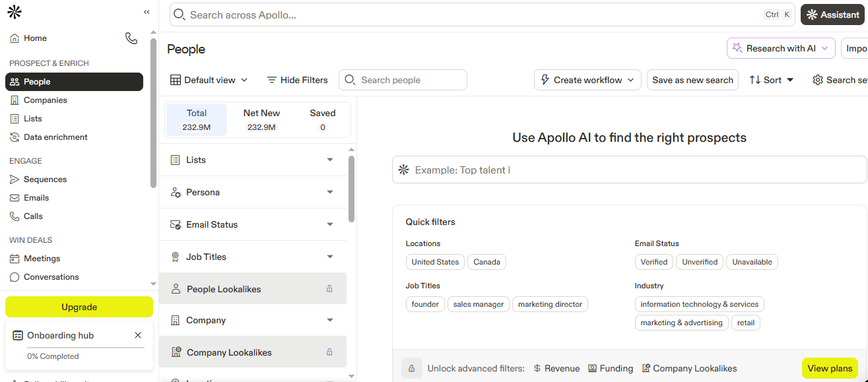Screen dimensions: 868x382
Task: Close the Onboarding hub card
Action: (x=138, y=335)
